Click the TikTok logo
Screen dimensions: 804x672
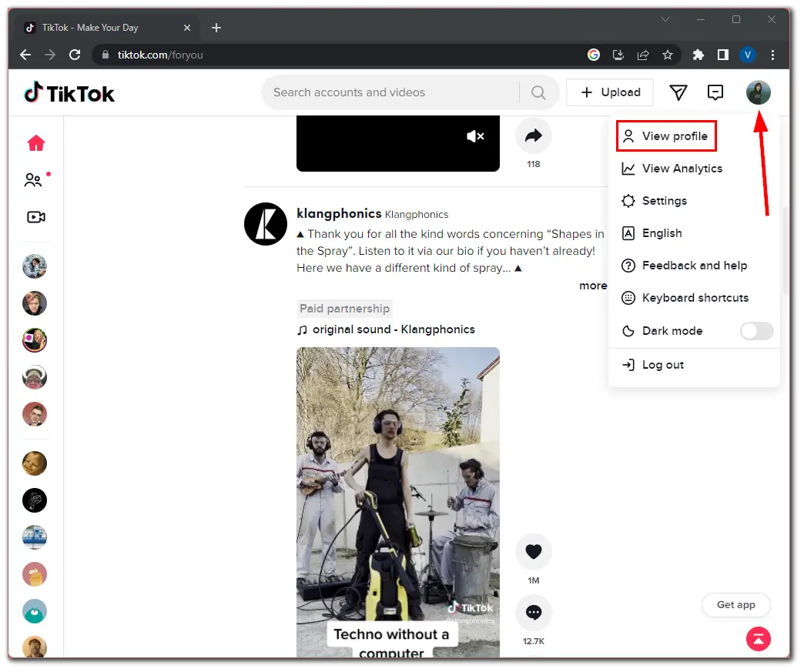69,93
